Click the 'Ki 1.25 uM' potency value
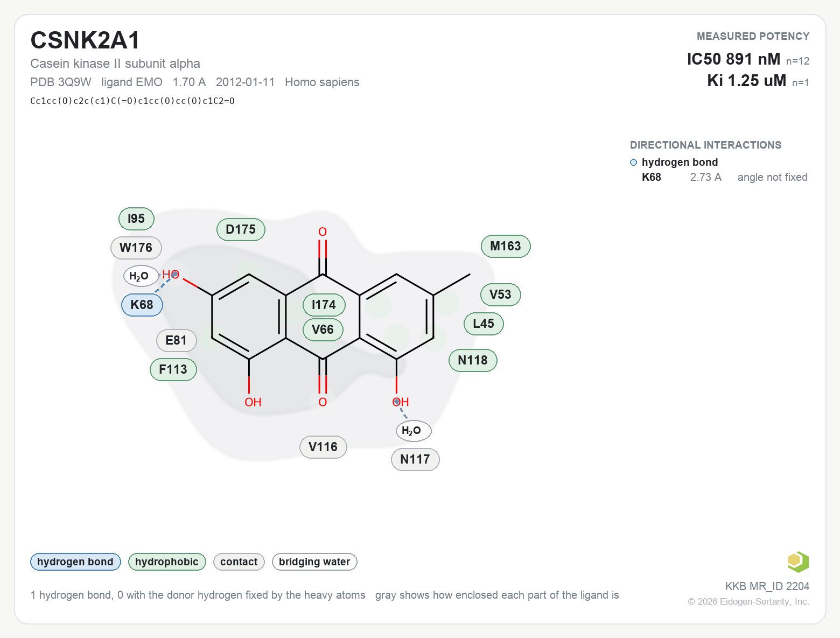 pyautogui.click(x=747, y=80)
